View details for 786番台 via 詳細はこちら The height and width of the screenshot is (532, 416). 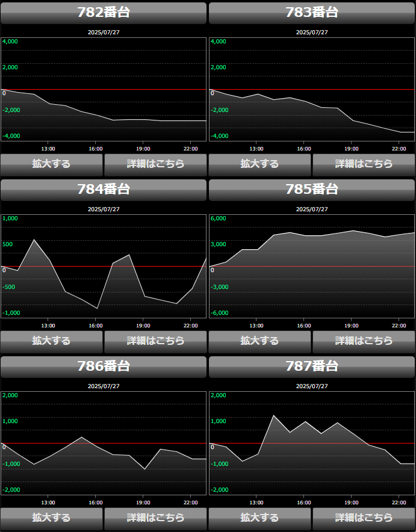click(155, 519)
